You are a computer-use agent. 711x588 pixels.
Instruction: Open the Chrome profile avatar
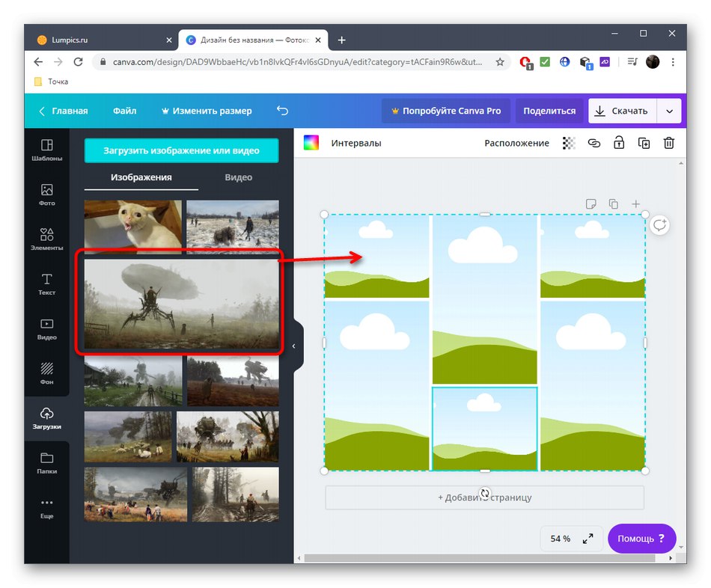[653, 62]
